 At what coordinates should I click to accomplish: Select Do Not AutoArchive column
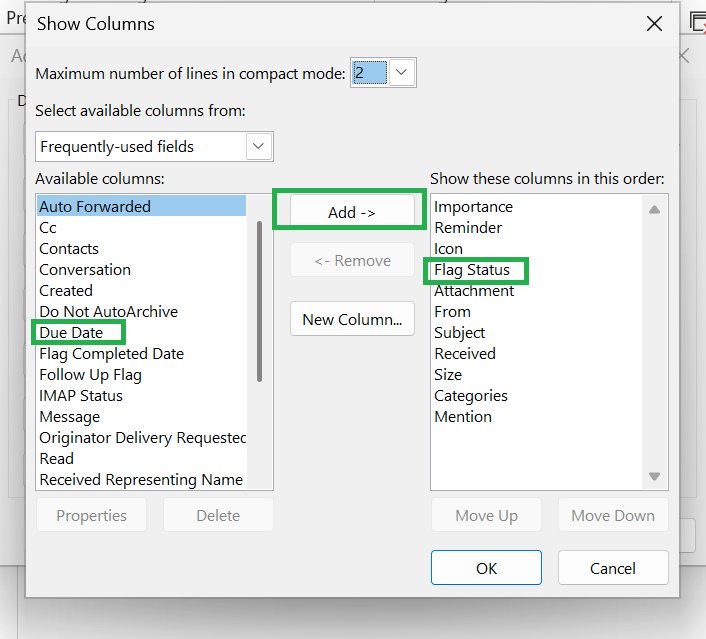(141, 312)
